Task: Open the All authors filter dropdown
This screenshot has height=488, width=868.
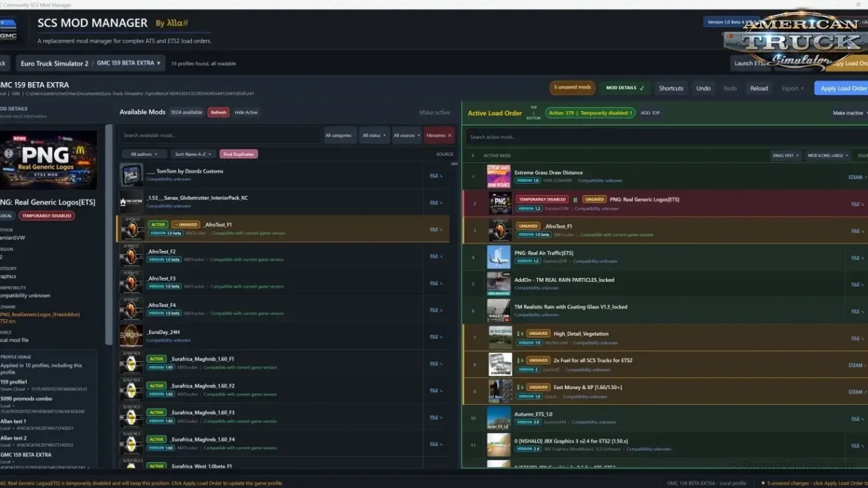Action: coord(144,155)
